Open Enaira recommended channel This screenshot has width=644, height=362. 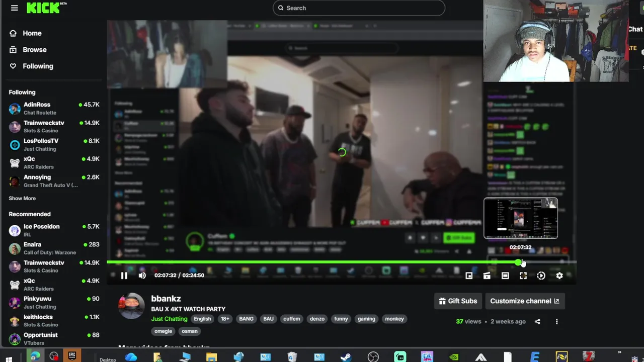coord(54,248)
